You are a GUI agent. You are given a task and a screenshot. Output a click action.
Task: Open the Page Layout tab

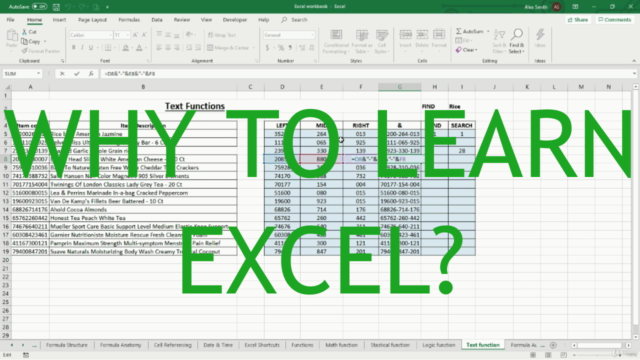(x=92, y=20)
